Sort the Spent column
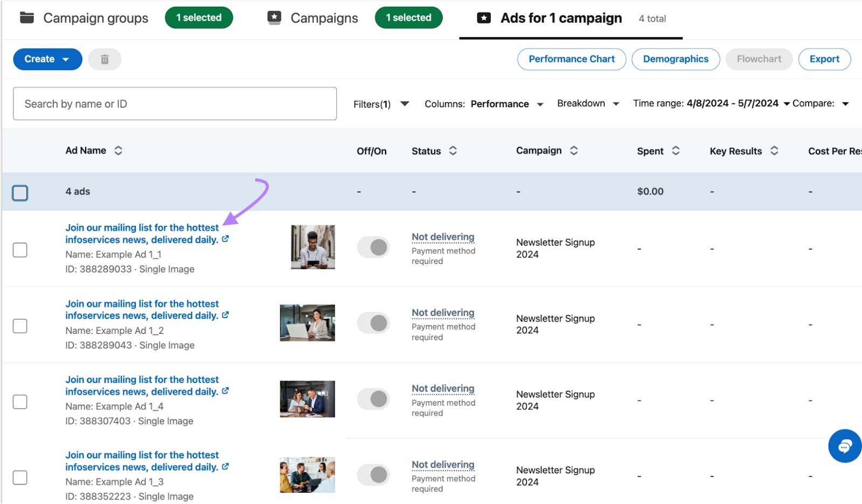Viewport: 862px width, 504px height. (675, 151)
